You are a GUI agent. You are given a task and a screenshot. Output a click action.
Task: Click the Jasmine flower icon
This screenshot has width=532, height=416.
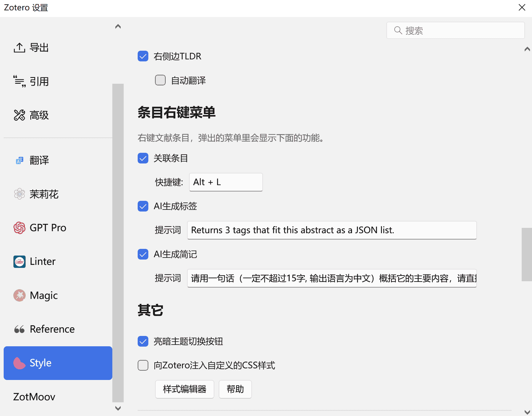coord(19,194)
